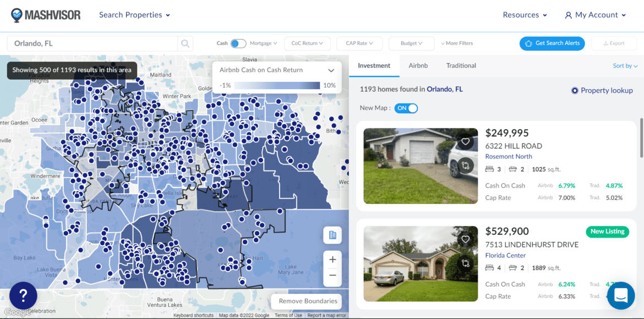The image size is (644, 319).
Task: Click the magnifying glass search icon
Action: (x=184, y=43)
